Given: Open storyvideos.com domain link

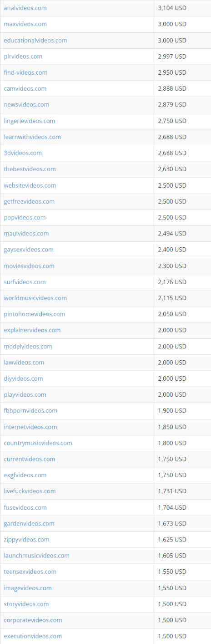Looking at the screenshot, I should point(26,604).
